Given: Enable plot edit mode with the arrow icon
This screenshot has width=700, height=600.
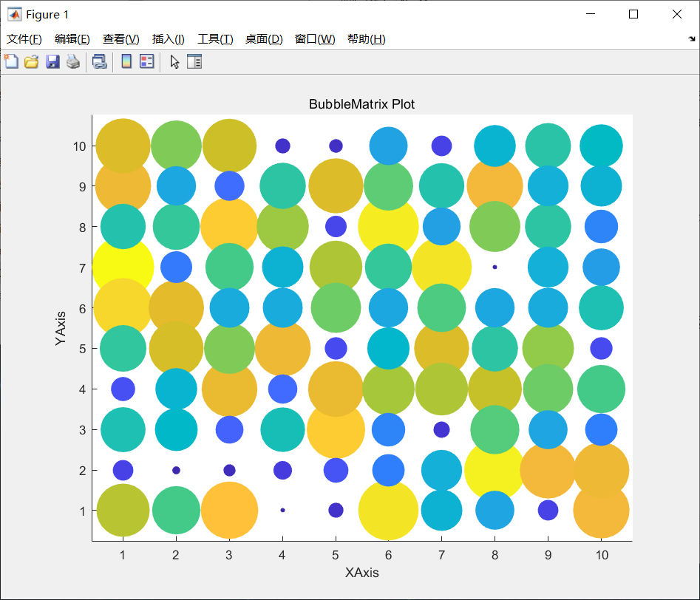Looking at the screenshot, I should 173,61.
